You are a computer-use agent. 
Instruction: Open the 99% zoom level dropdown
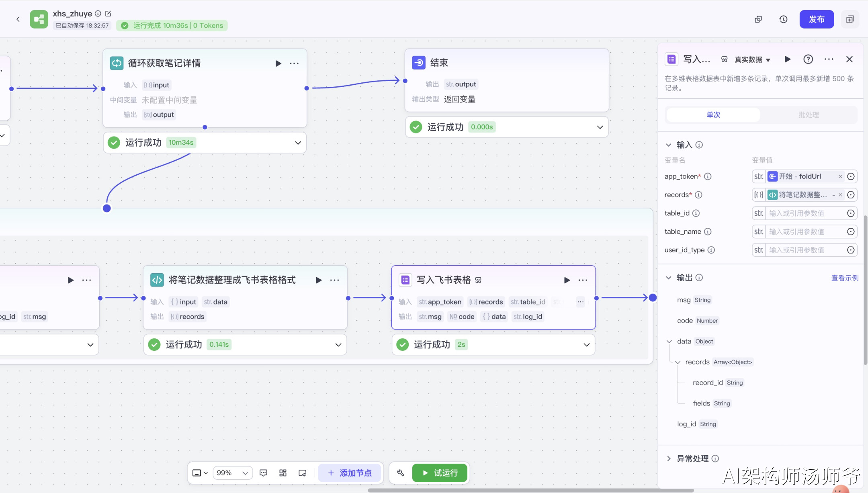coord(233,473)
